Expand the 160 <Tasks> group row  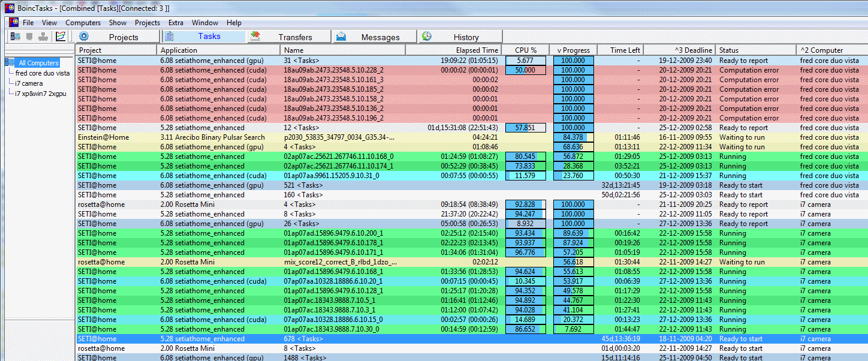(472, 195)
